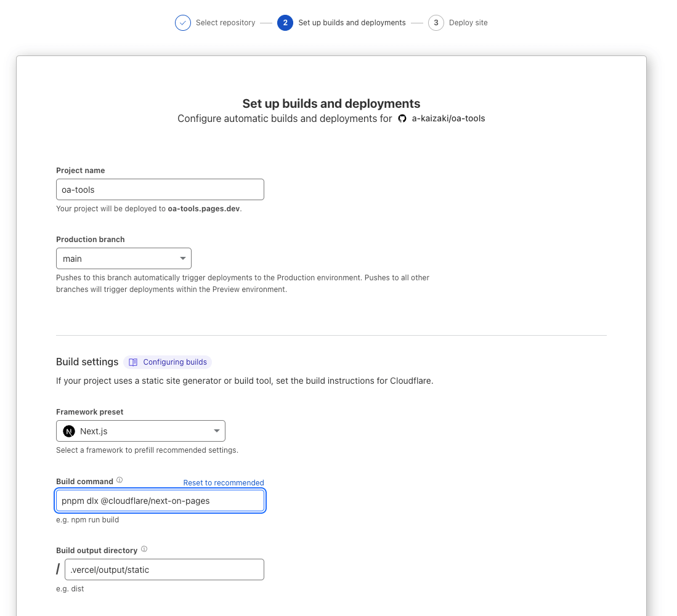The image size is (677, 616).
Task: Open the Production branch dropdown
Action: 123,259
